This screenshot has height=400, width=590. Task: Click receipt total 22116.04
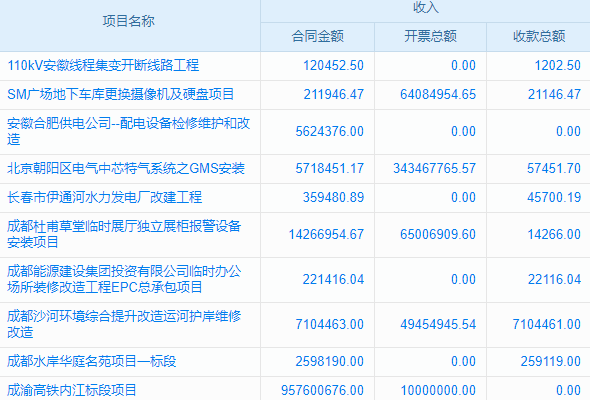point(554,279)
